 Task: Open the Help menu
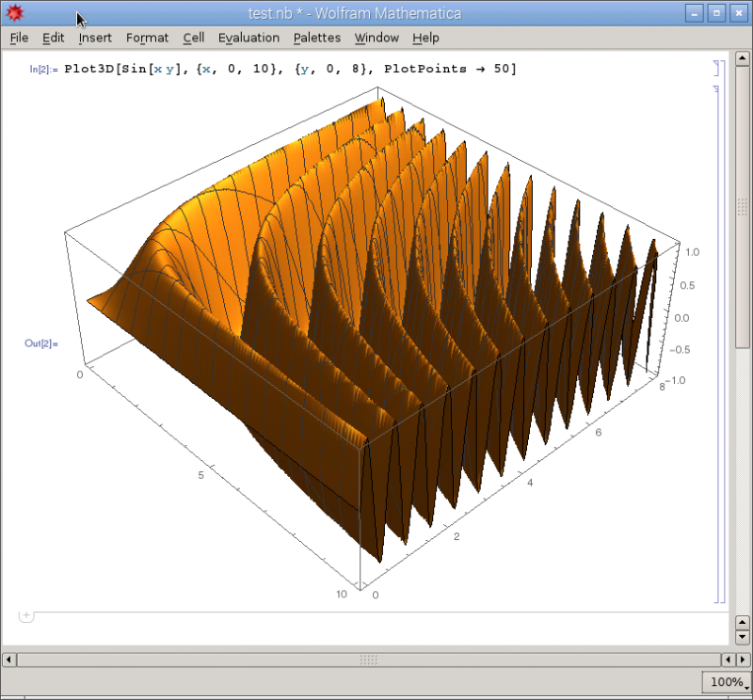[x=425, y=38]
